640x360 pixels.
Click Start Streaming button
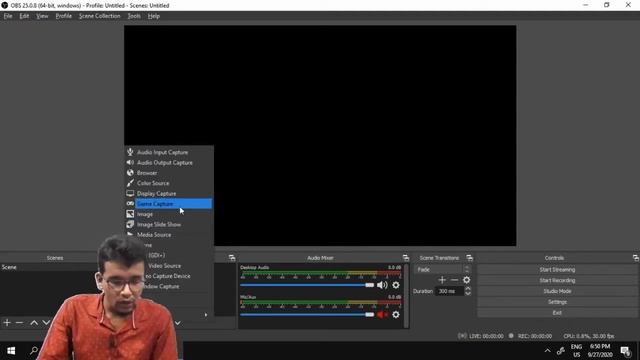pos(557,269)
